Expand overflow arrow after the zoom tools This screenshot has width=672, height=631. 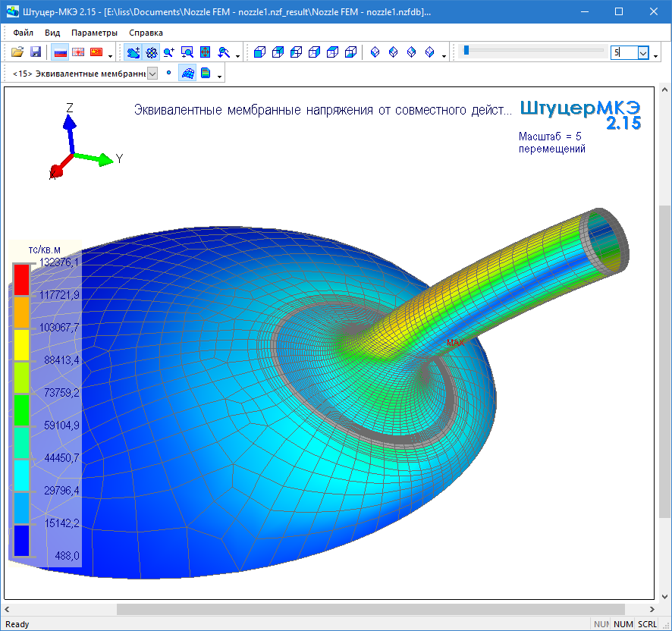coord(237,55)
